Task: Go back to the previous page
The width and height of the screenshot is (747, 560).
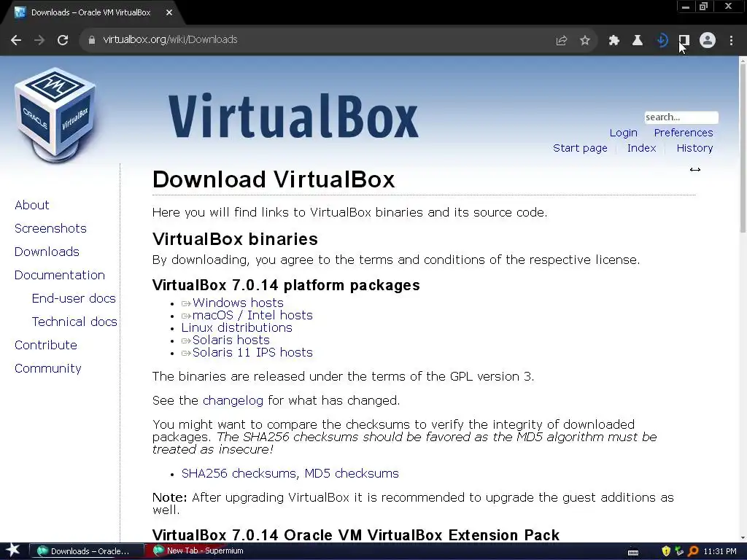Action: [16, 40]
